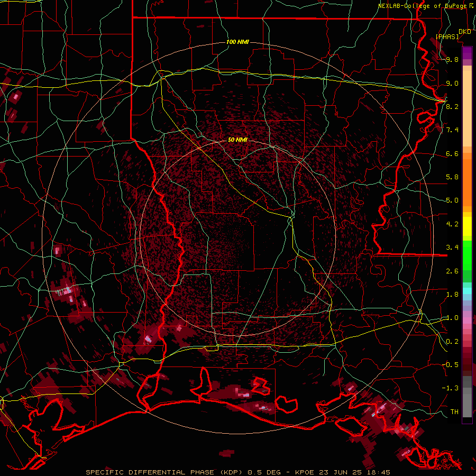Select the -1.3 value on the color scale
Screen dimensions: 476x476
[450, 388]
